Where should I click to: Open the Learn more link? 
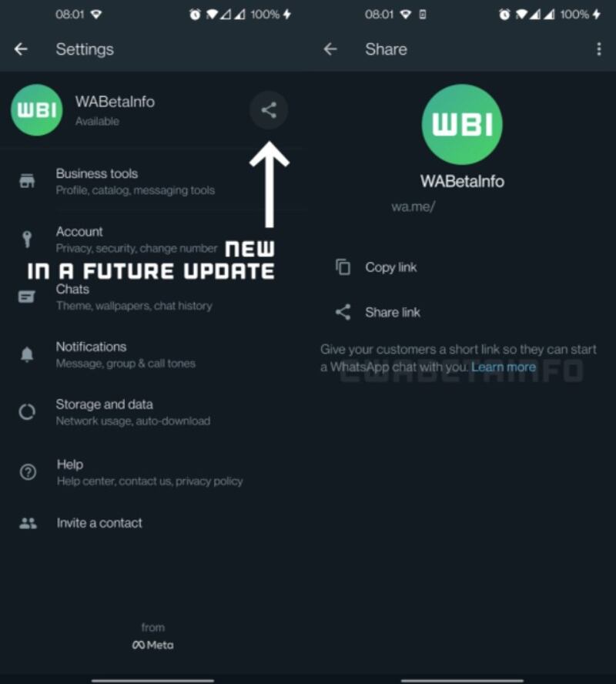504,367
